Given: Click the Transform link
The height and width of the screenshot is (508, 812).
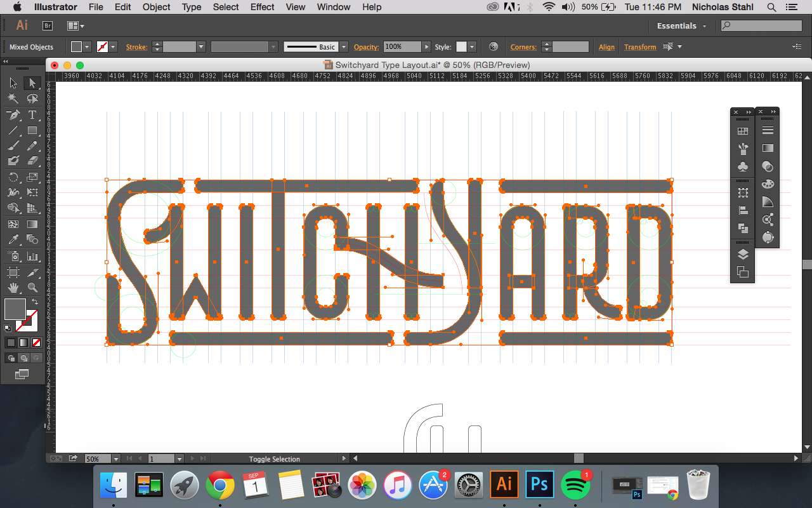Looking at the screenshot, I should 640,47.
